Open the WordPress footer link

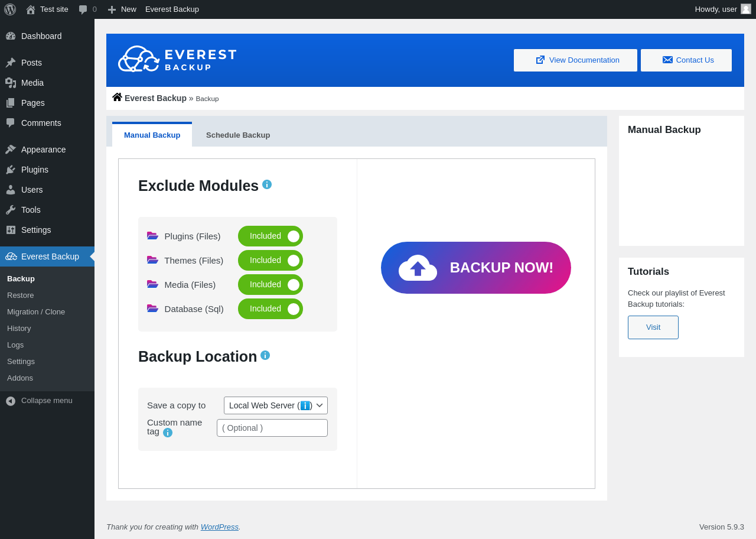click(220, 527)
